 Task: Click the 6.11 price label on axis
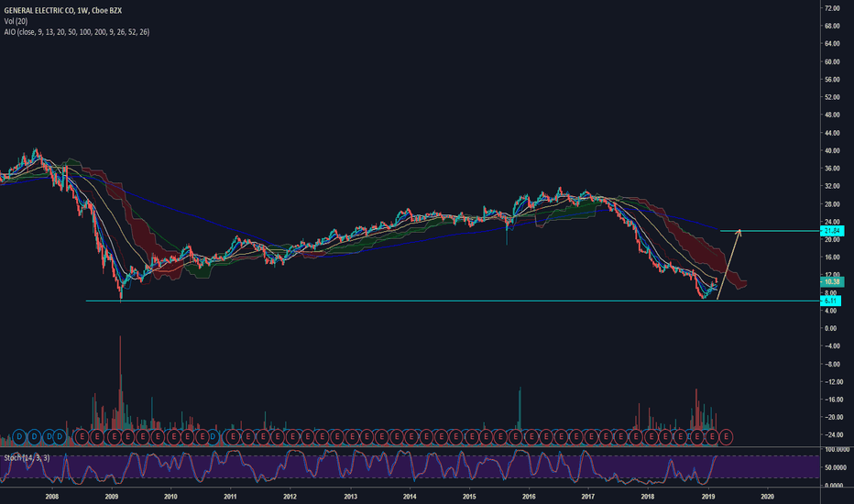tap(830, 301)
